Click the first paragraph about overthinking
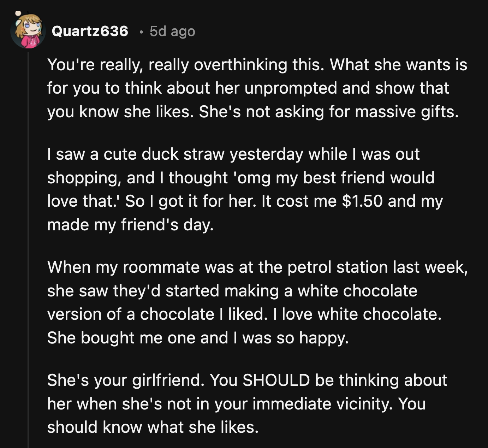The height and width of the screenshot is (448, 488). pyautogui.click(x=247, y=88)
